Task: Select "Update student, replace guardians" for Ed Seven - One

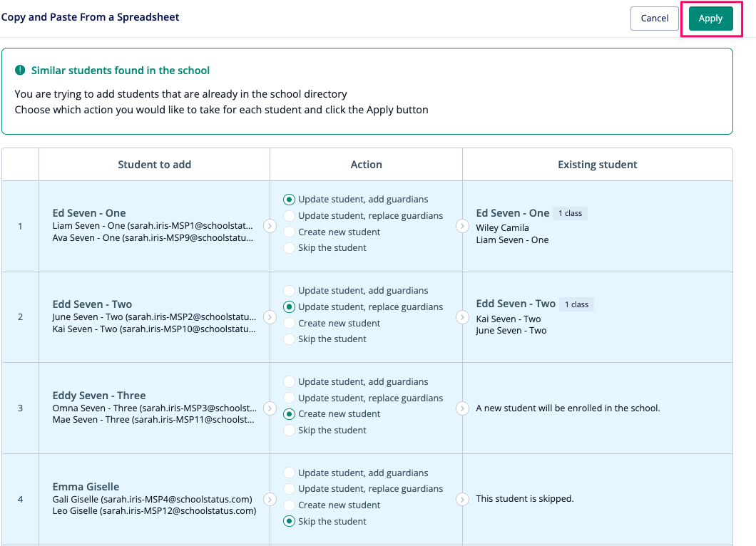Action: (289, 216)
